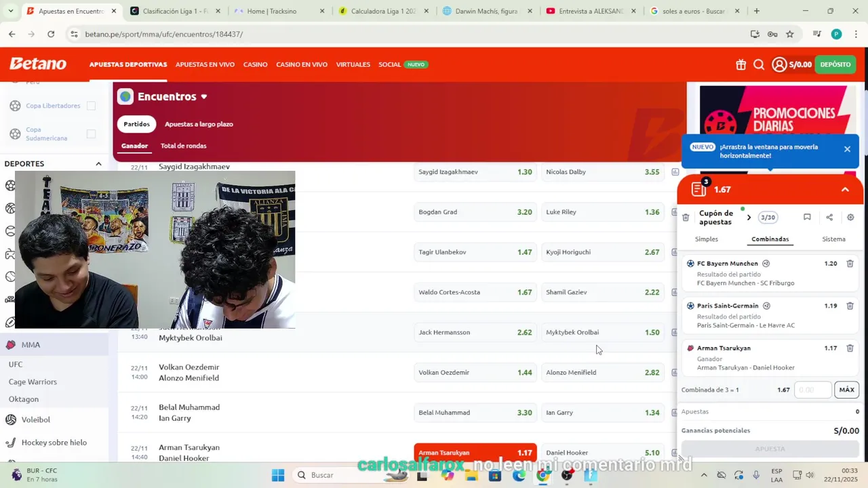Close the drag window tooltip
The width and height of the screenshot is (868, 488).
(x=847, y=149)
